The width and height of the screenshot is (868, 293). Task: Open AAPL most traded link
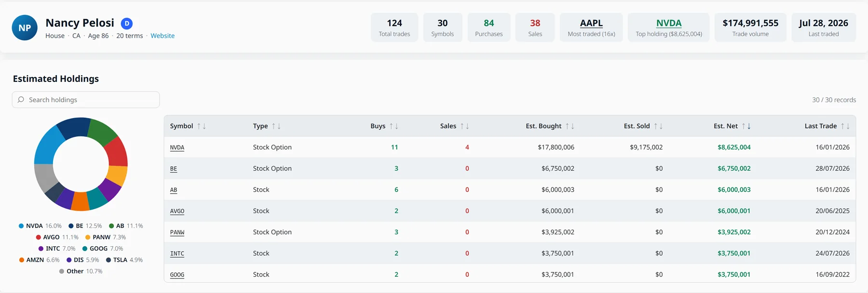591,23
